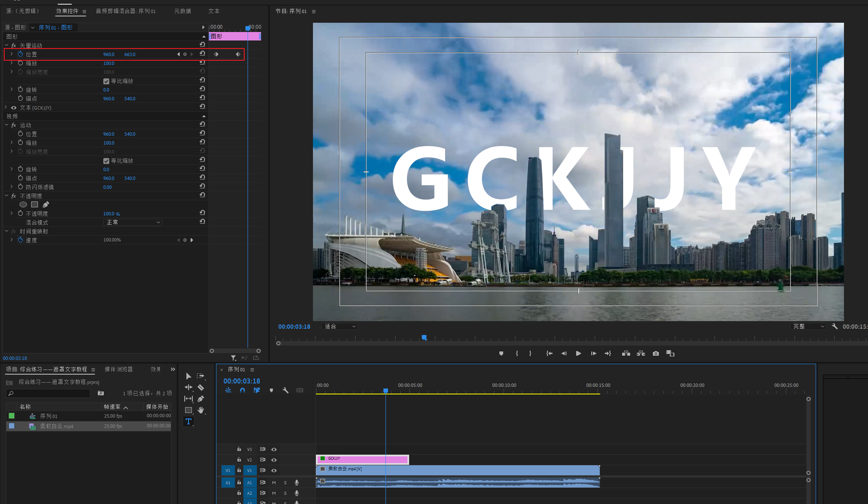The image size is (868, 504).
Task: Open the zoom level 适合 dropdown
Action: point(340,326)
